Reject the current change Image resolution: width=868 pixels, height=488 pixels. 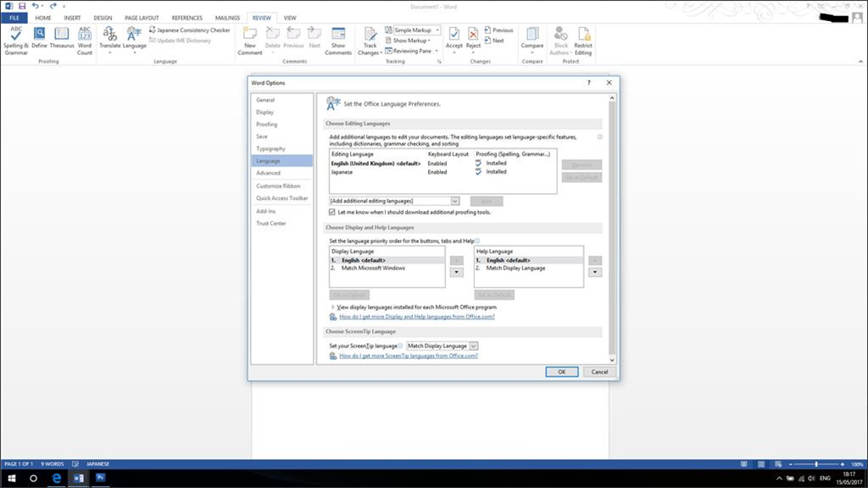473,40
